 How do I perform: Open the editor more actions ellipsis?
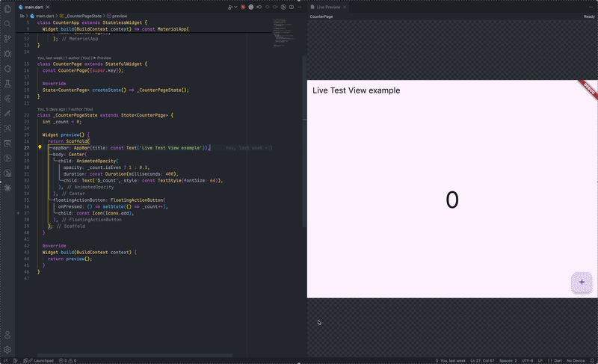[300, 7]
